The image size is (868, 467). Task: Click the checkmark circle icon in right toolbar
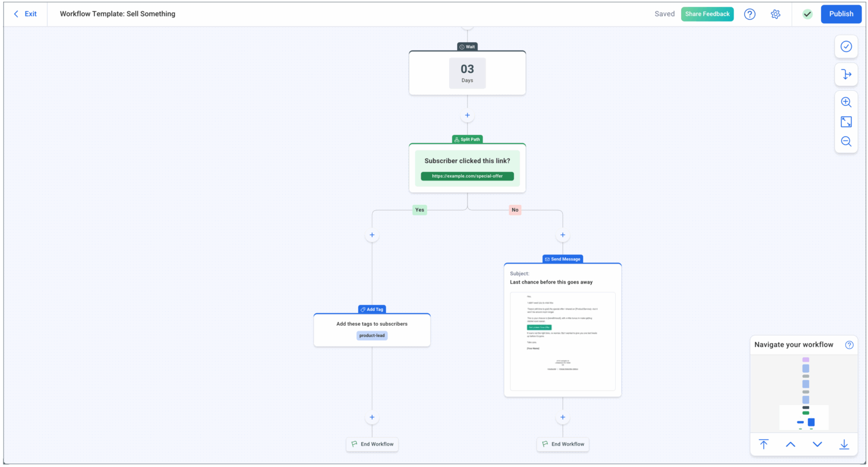(x=846, y=46)
